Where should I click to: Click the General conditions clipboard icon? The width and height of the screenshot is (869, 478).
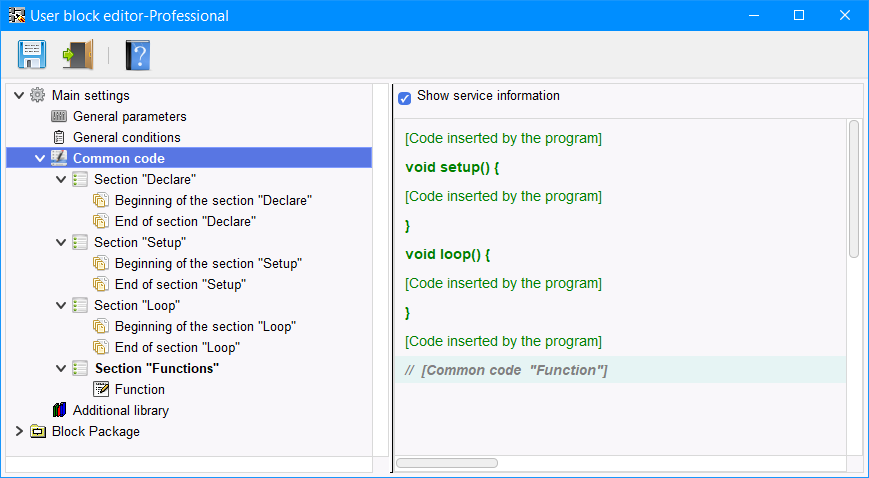coord(59,138)
